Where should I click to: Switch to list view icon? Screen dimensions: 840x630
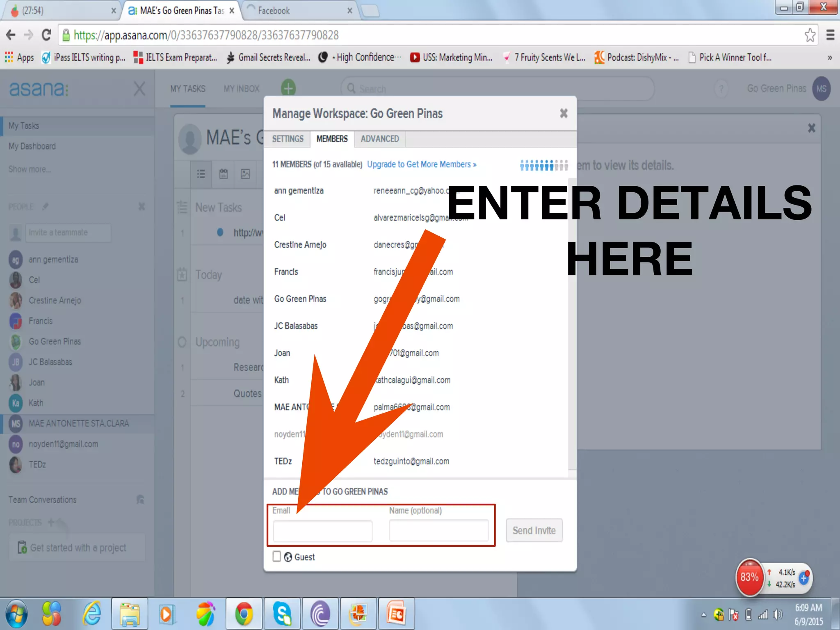click(x=201, y=174)
